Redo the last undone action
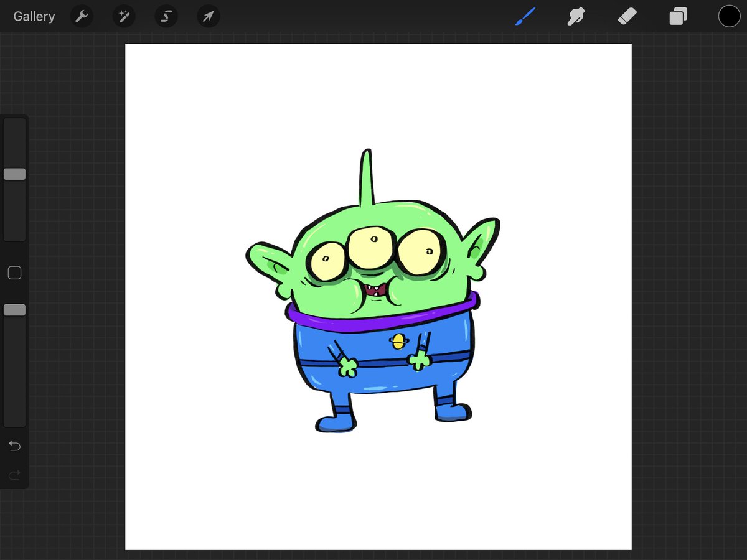This screenshot has height=560, width=747. point(14,475)
